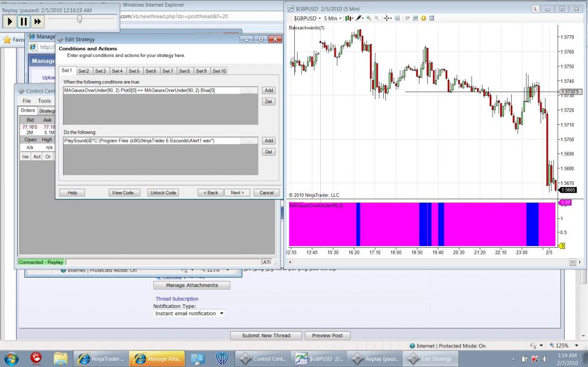
Task: Click Preview Post button
Action: [x=327, y=336]
